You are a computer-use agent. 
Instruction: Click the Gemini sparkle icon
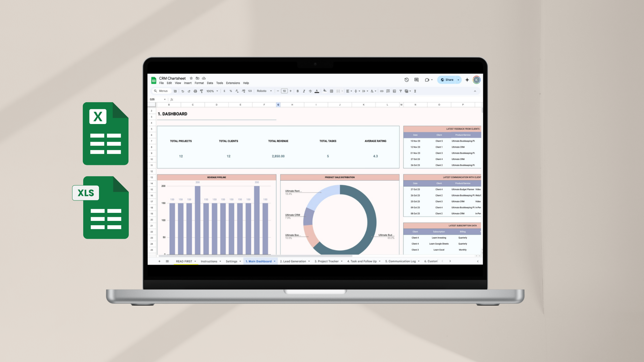point(467,80)
